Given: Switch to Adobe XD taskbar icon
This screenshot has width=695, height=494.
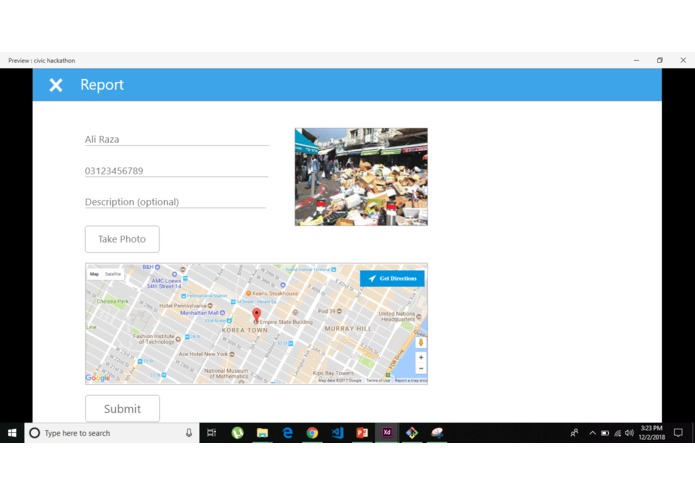Looking at the screenshot, I should (x=387, y=432).
